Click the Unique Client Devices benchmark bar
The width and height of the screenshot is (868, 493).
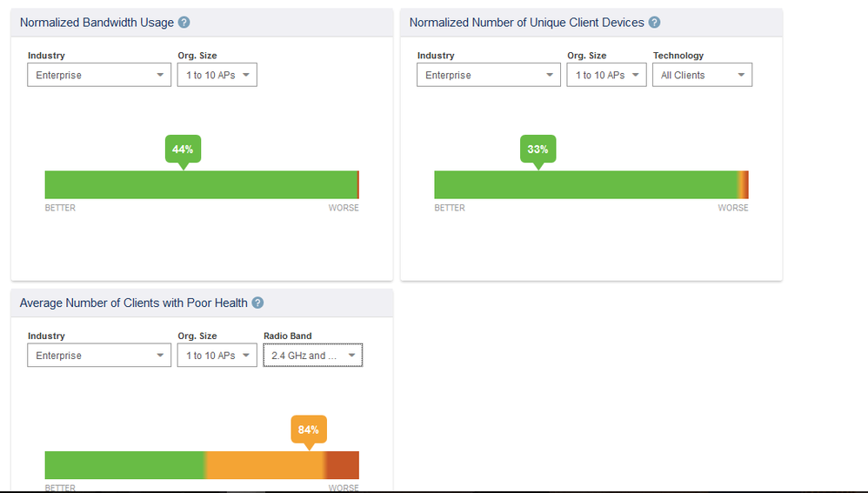coord(591,185)
